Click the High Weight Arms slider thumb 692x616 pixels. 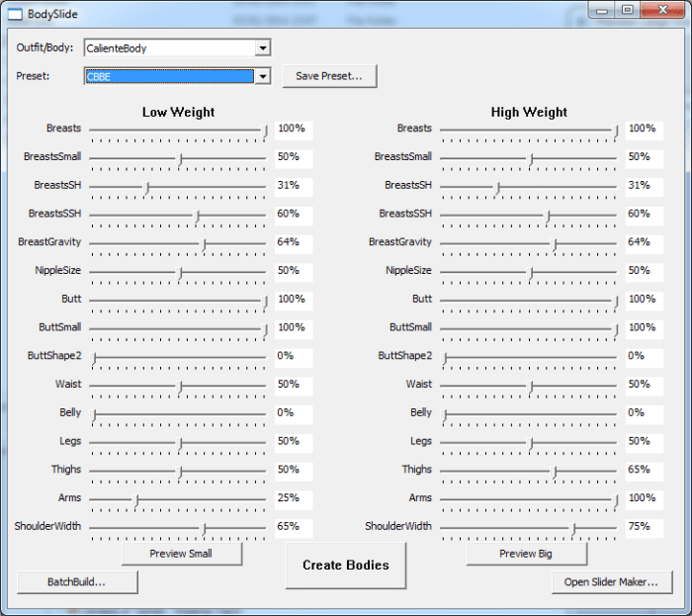[x=616, y=500]
